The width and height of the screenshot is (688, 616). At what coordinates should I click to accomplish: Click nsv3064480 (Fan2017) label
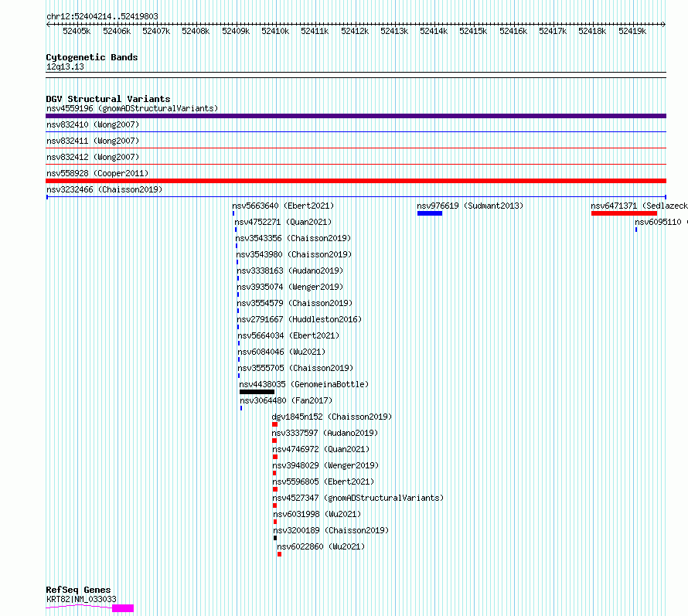tap(286, 400)
